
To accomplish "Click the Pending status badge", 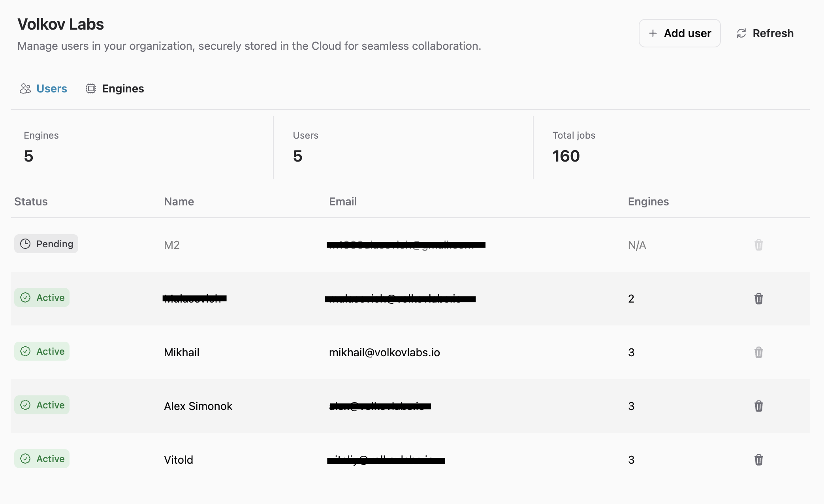I will [46, 244].
